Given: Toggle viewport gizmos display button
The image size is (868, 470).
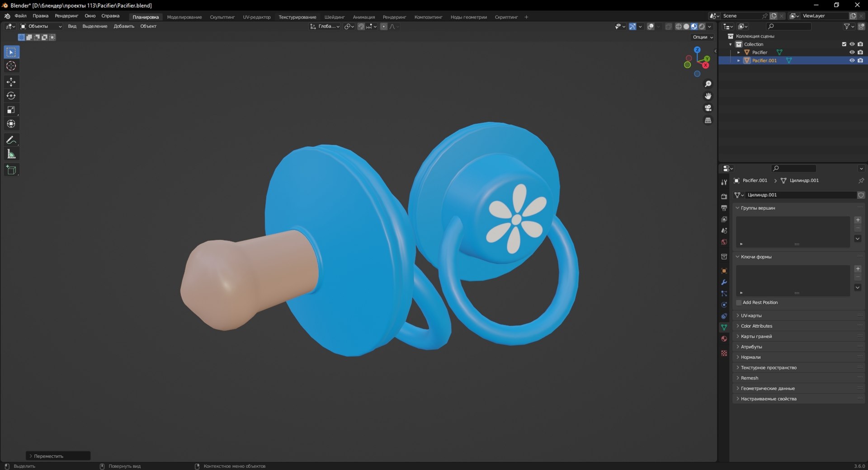Looking at the screenshot, I should [632, 27].
